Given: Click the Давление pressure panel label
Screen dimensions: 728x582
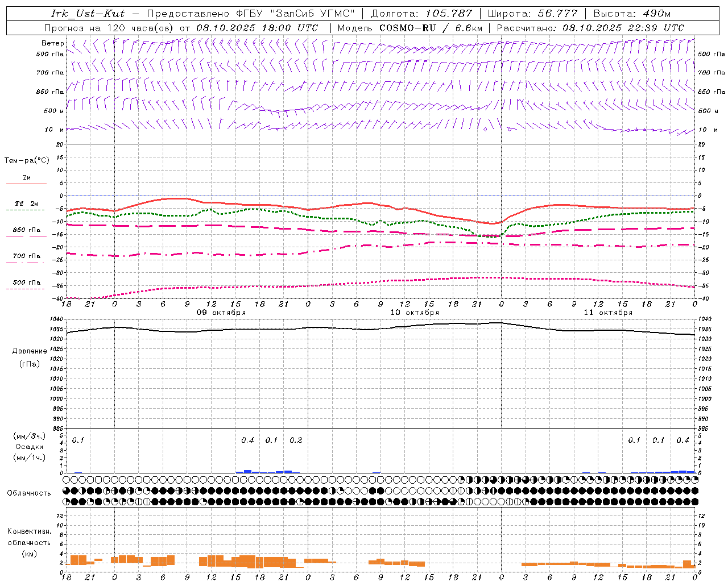Looking at the screenshot, I should [x=30, y=351].
